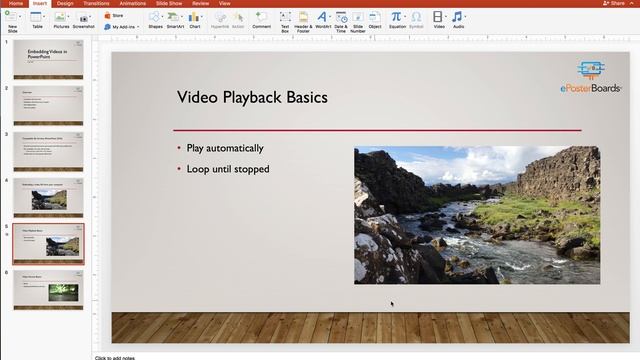Open the Equation dropdown arrow
The width and height of the screenshot is (640, 360).
tap(404, 17)
